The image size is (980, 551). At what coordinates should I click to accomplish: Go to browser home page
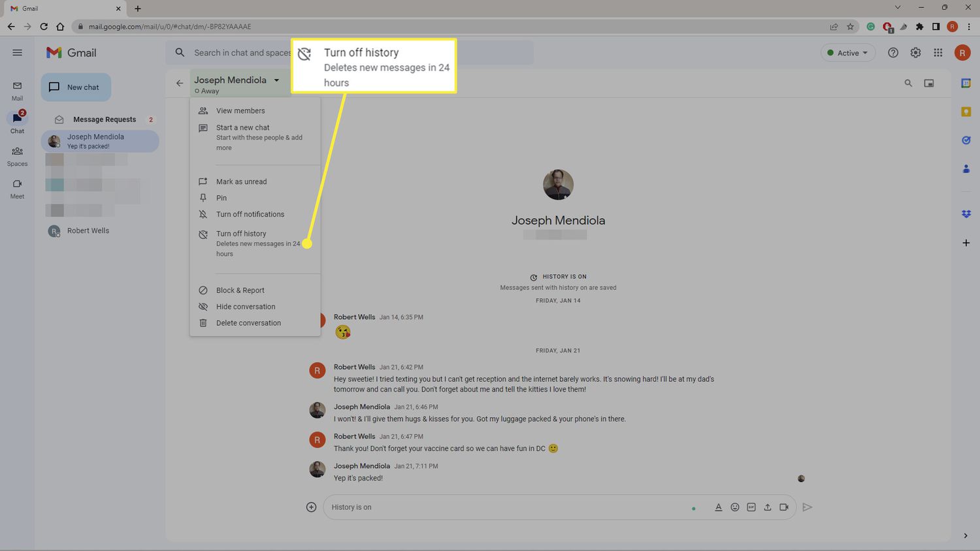tap(60, 27)
